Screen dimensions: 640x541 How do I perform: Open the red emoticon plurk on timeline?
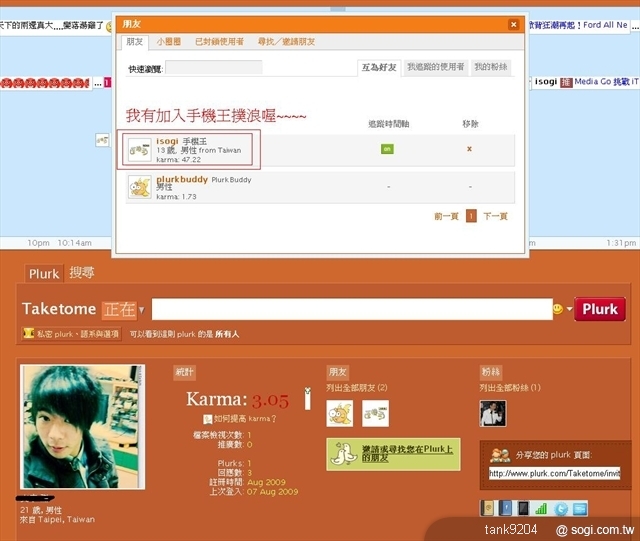tap(45, 83)
